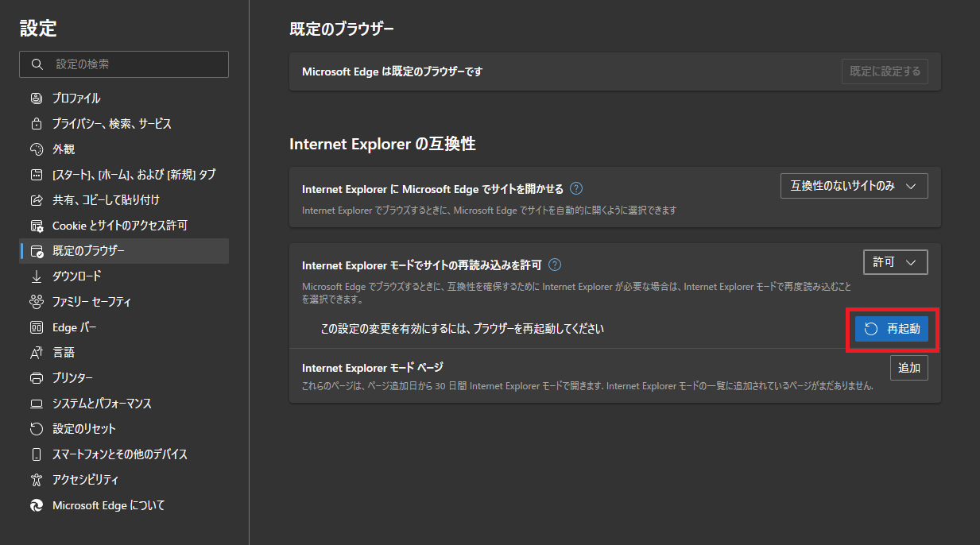Image resolution: width=980 pixels, height=545 pixels.
Task: Click the label Internet Explorer に Microsoft Edge でサイトを開かせる
Action: [x=433, y=189]
